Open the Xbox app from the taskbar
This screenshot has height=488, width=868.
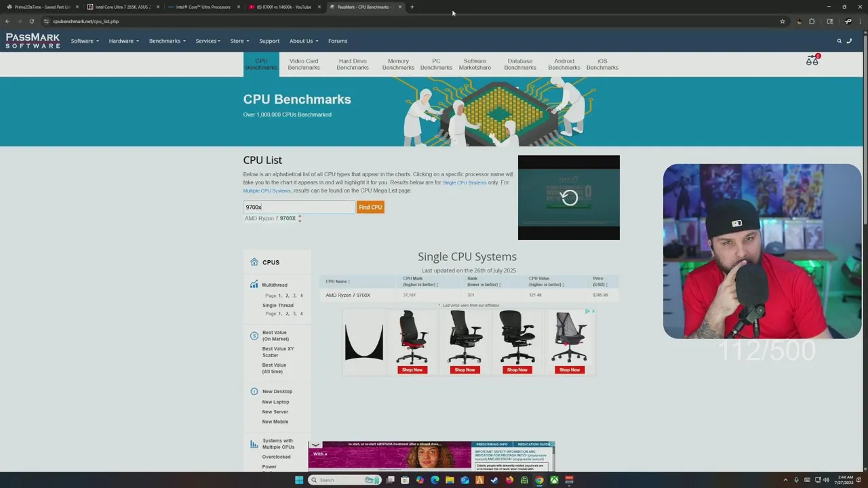tap(554, 480)
